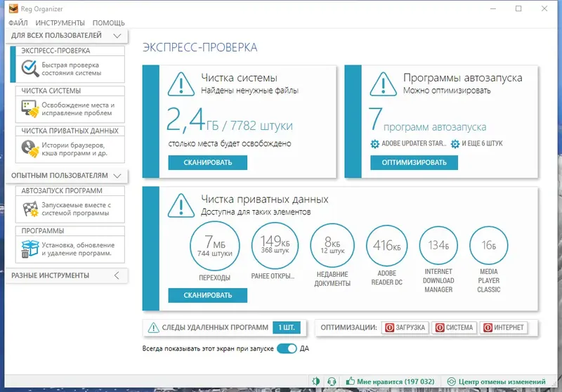The height and width of the screenshot is (392, 562).
Task: Select the 16 Б MEDIA PLAYER CLASSIC circle
Action: pyautogui.click(x=488, y=245)
